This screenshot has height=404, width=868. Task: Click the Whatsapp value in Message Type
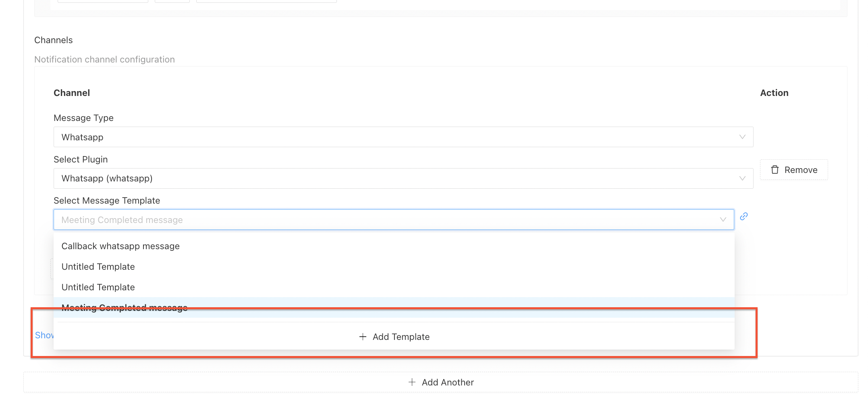[x=83, y=137]
